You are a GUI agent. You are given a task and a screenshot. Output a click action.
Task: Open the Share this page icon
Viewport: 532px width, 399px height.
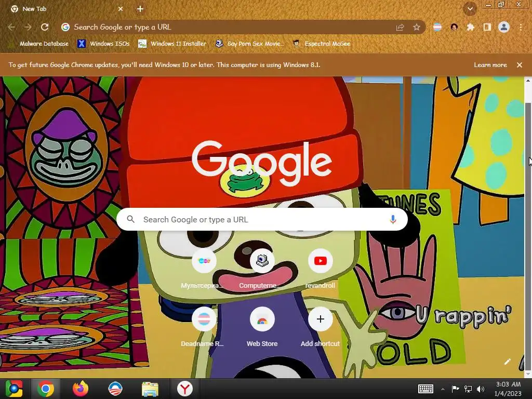coord(400,28)
